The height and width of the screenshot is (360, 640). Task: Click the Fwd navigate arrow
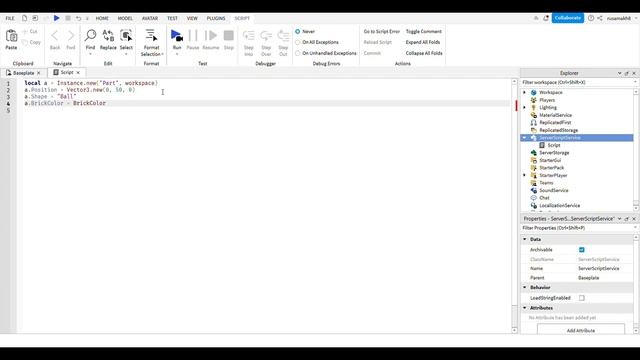(x=71, y=36)
